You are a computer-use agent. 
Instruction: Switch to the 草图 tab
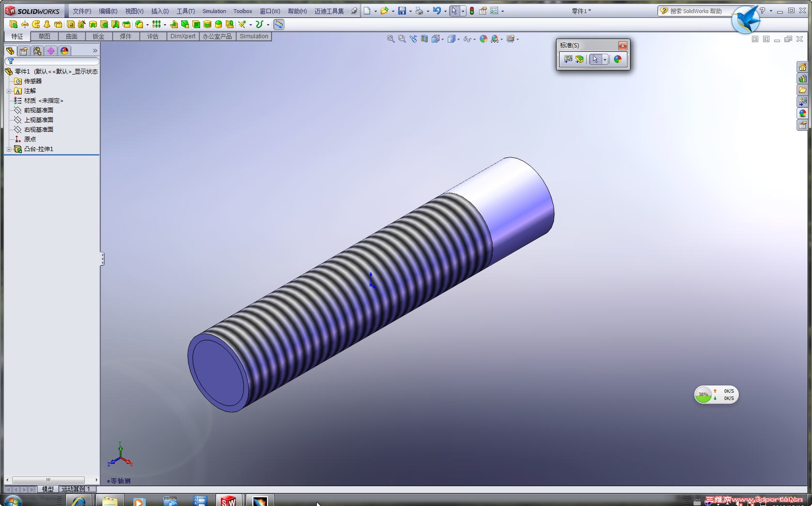coord(44,36)
